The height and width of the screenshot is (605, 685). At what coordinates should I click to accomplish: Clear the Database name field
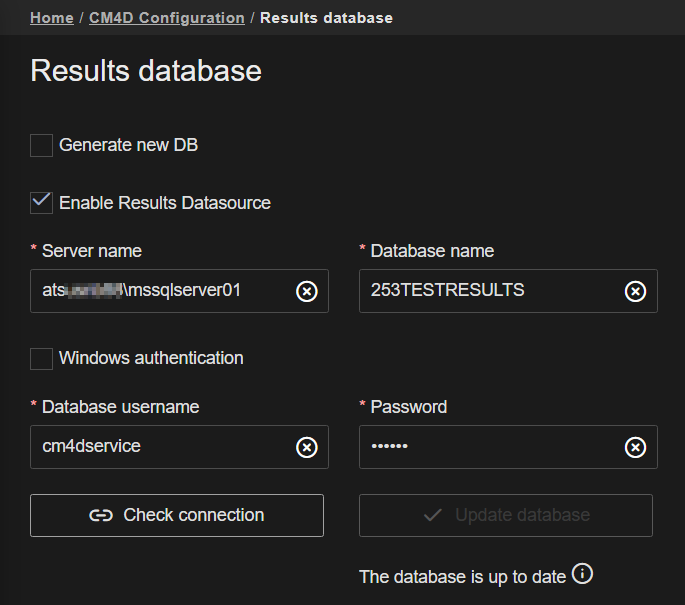click(x=635, y=291)
